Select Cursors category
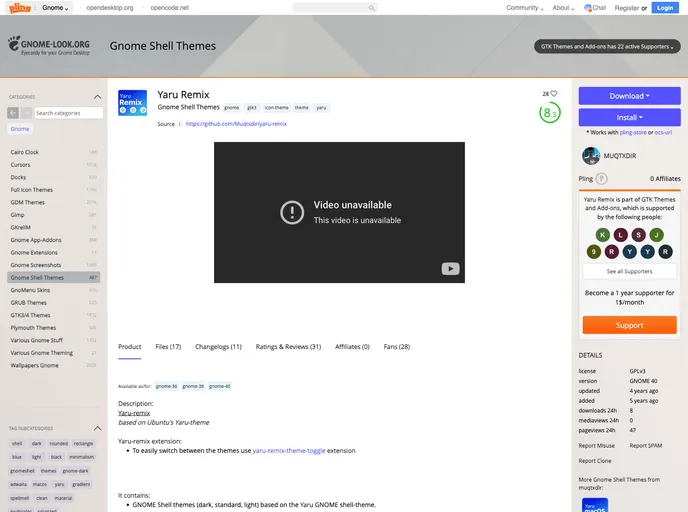This screenshot has width=688, height=512. pos(54,165)
